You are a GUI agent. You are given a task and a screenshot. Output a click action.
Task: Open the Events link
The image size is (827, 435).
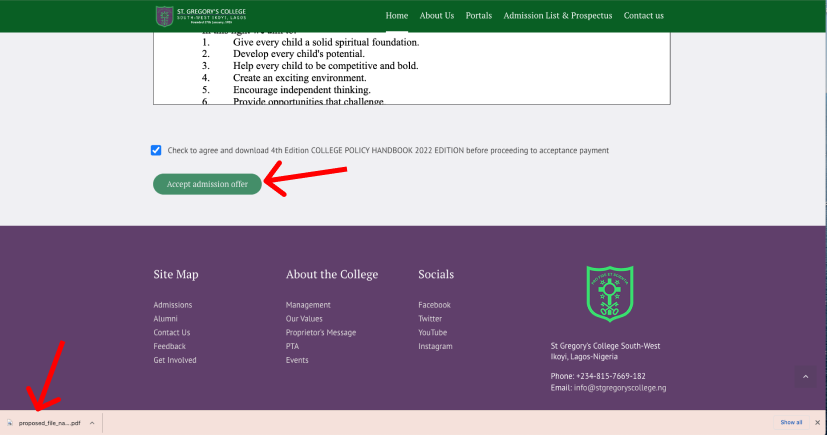(x=297, y=360)
